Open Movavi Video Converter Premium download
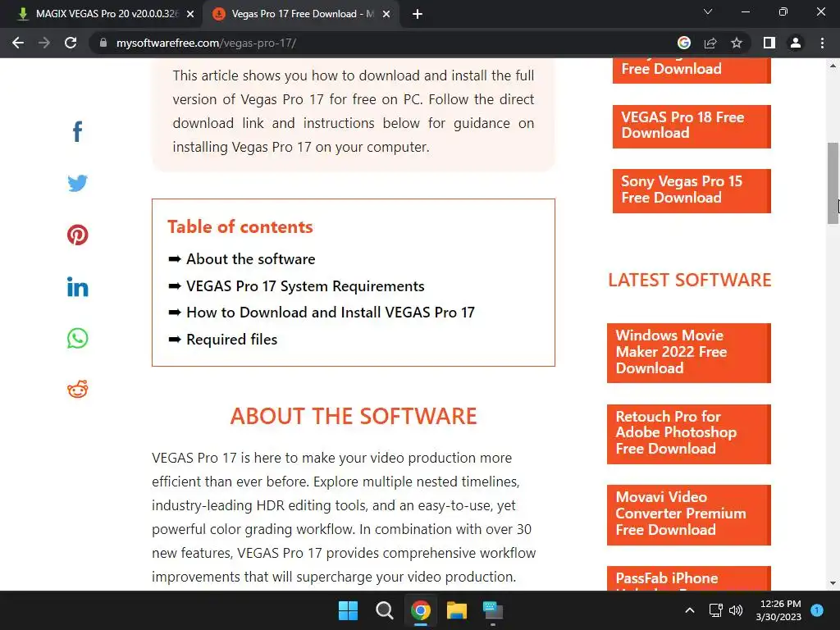This screenshot has height=630, width=840. 689,515
